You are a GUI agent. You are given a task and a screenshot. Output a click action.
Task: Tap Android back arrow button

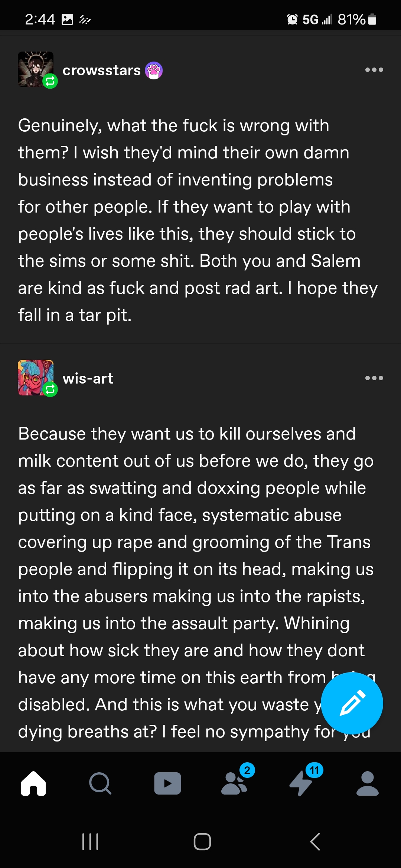coord(315,841)
